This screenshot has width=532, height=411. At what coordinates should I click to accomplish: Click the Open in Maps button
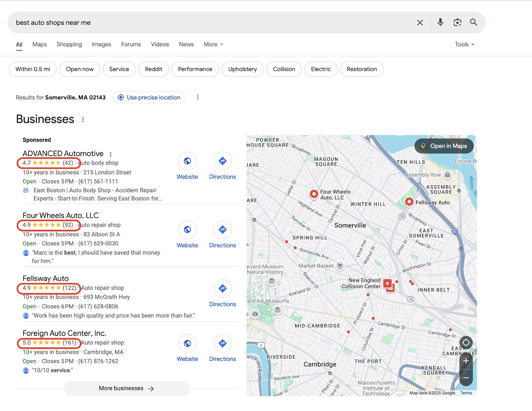pos(444,146)
